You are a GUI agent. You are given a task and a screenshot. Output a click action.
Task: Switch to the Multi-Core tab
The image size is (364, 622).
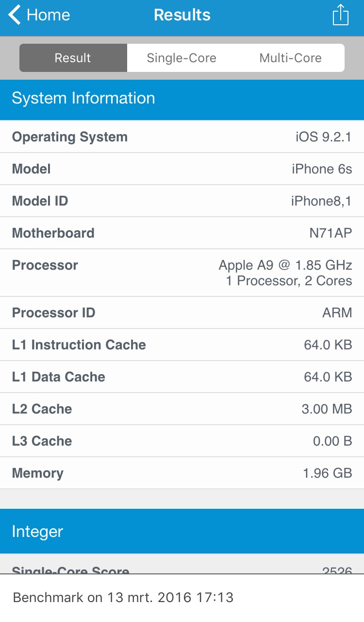[x=290, y=58]
